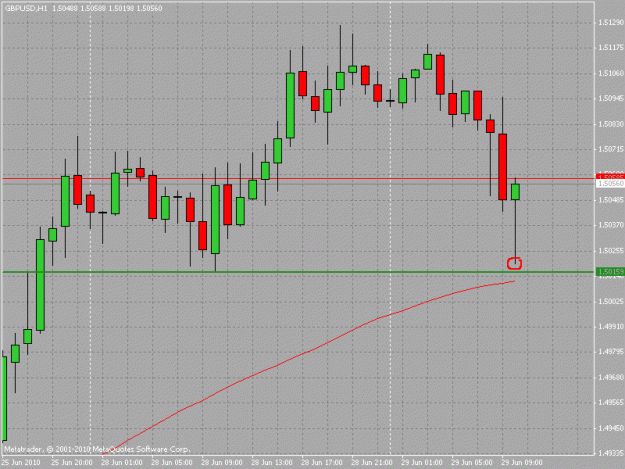Click the 1.49910 price scale value
The height and width of the screenshot is (469, 625).
pos(611,327)
